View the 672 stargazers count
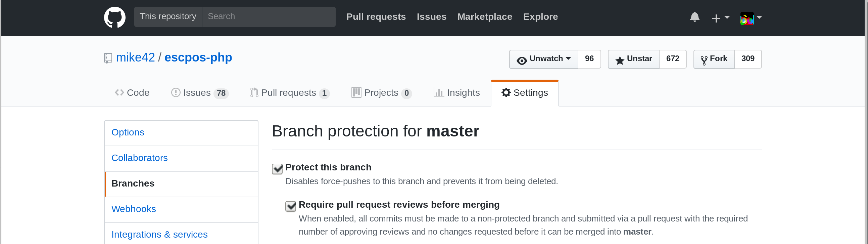 click(672, 59)
